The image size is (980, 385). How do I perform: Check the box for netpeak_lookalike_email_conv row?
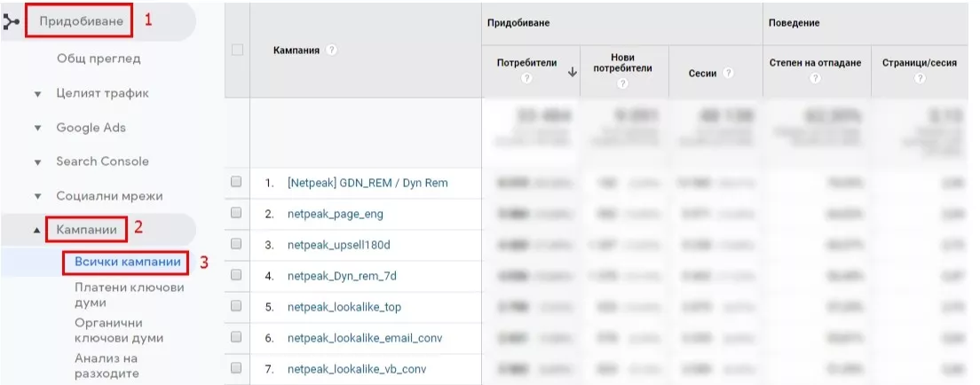click(236, 336)
